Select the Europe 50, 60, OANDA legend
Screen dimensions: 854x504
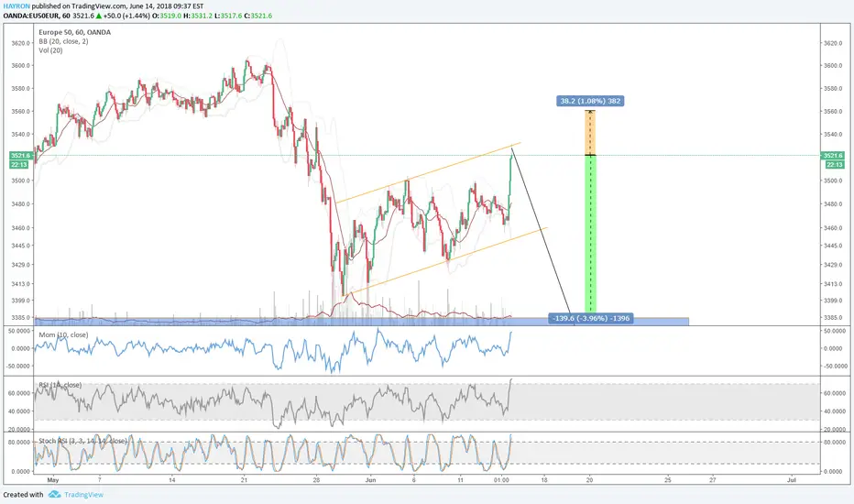74,32
